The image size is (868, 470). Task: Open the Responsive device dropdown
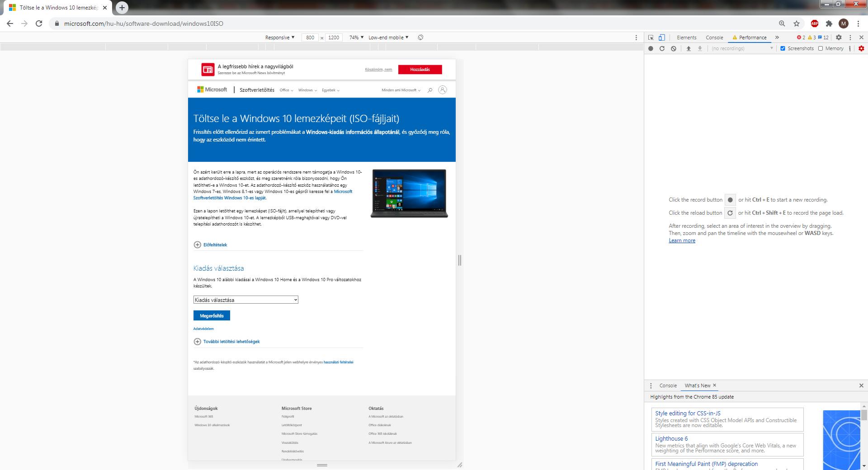(280, 38)
